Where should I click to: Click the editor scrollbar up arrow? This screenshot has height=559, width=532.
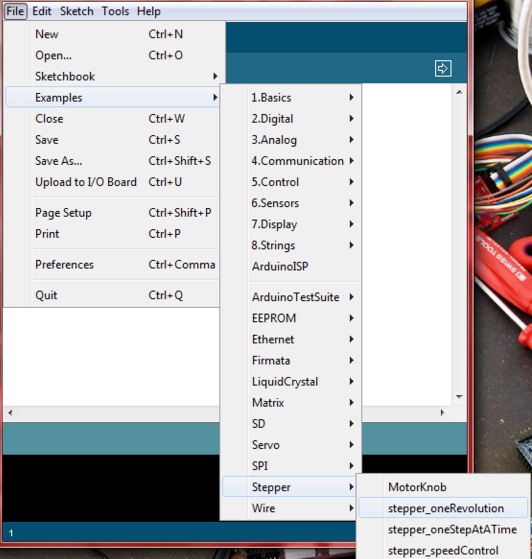click(x=459, y=92)
